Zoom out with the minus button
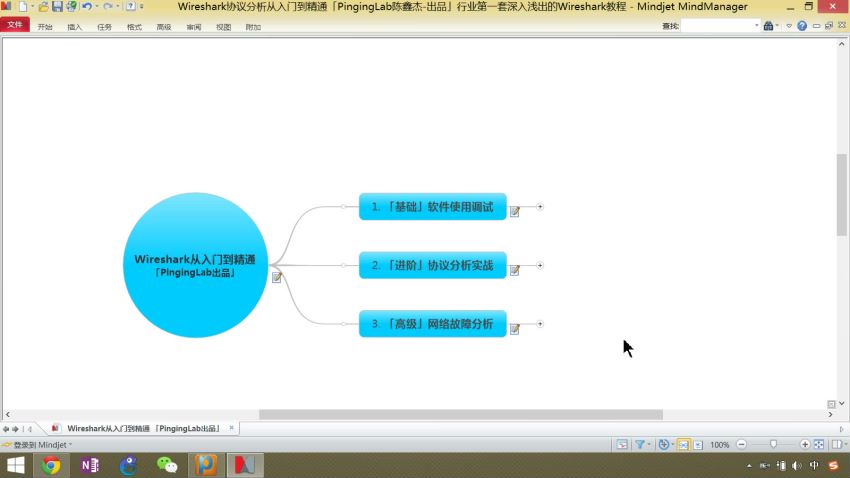Screen dimensions: 850x478 coord(742,444)
